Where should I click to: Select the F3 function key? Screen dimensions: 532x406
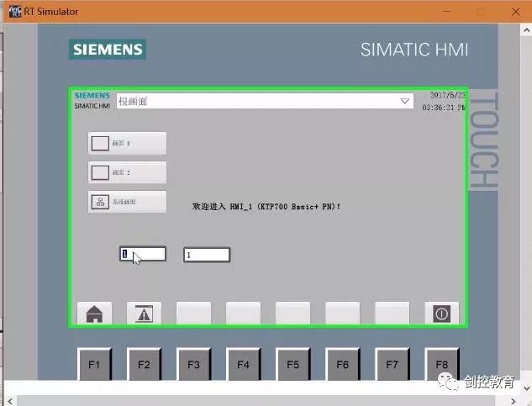[194, 365]
